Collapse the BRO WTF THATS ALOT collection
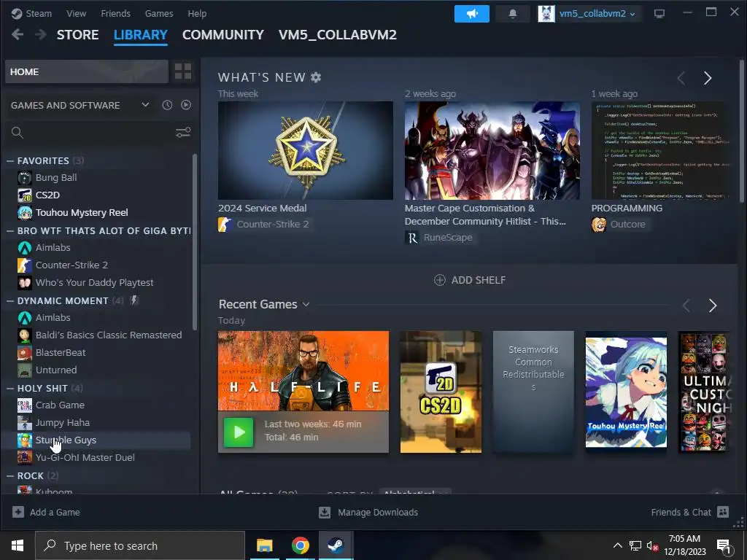Screen dimensions: 747x560 coord(10,231)
